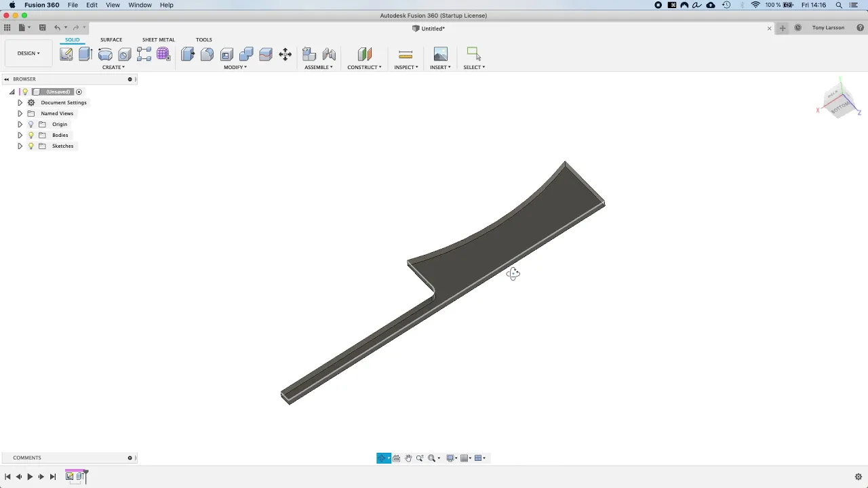Toggle the Bodies folder visibility bulb
Image resolution: width=868 pixels, height=488 pixels.
(x=31, y=135)
